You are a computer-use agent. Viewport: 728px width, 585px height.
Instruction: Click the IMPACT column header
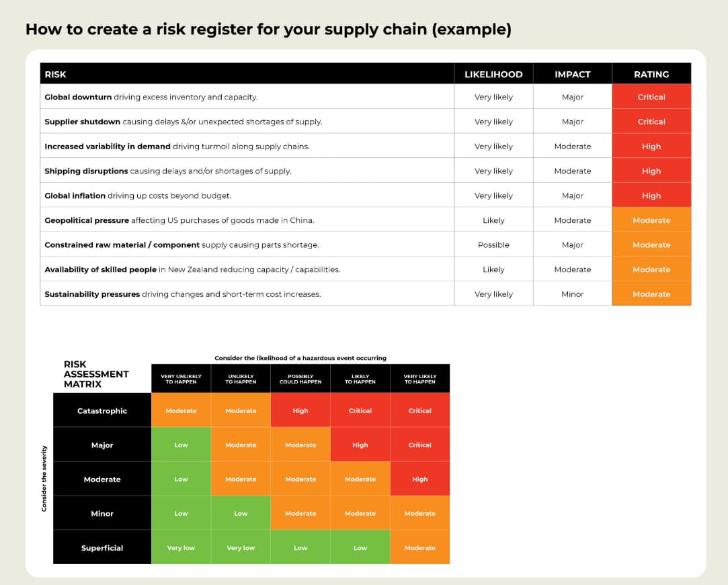coord(572,74)
